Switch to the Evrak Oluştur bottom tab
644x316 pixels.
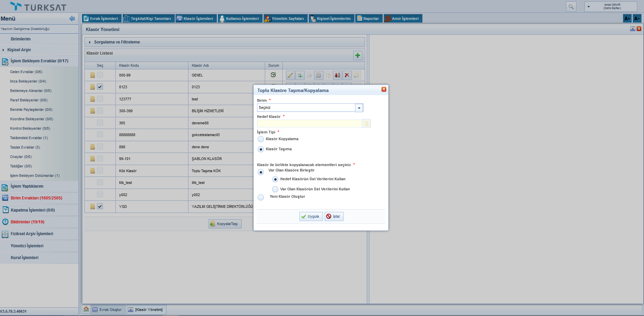coord(108,310)
